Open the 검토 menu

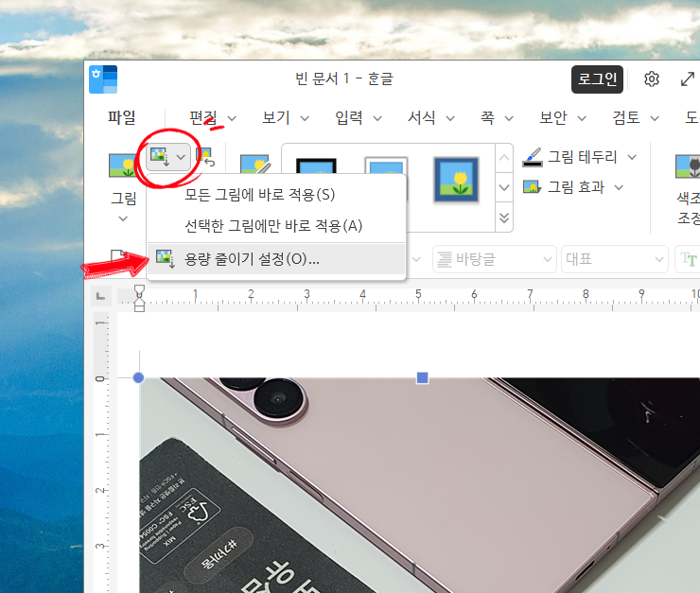tap(626, 118)
